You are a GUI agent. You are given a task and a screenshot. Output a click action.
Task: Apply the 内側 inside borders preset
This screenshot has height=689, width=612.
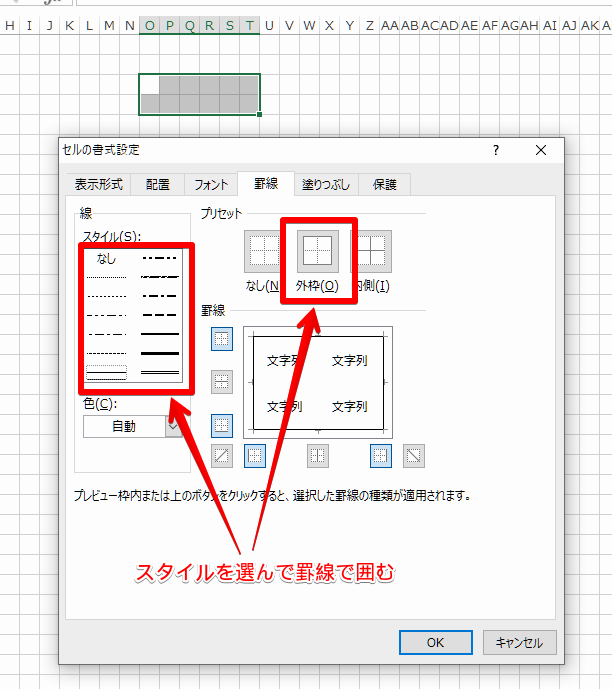coord(374,251)
